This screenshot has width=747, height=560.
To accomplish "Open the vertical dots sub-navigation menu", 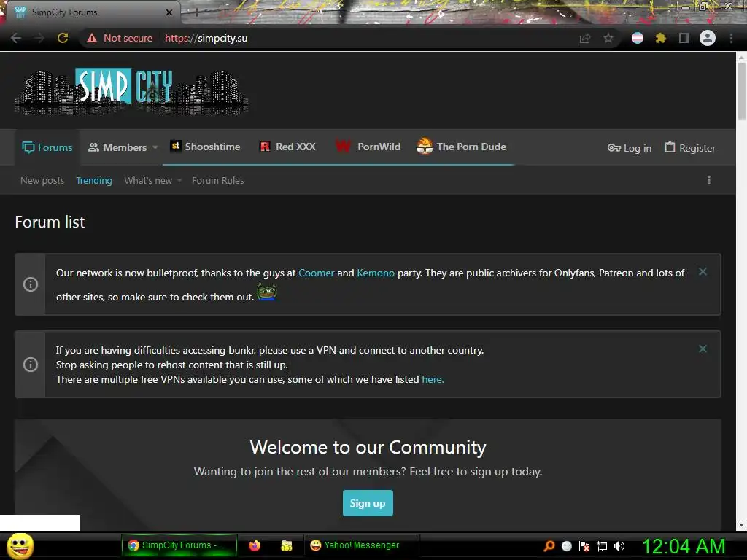I will [x=709, y=180].
